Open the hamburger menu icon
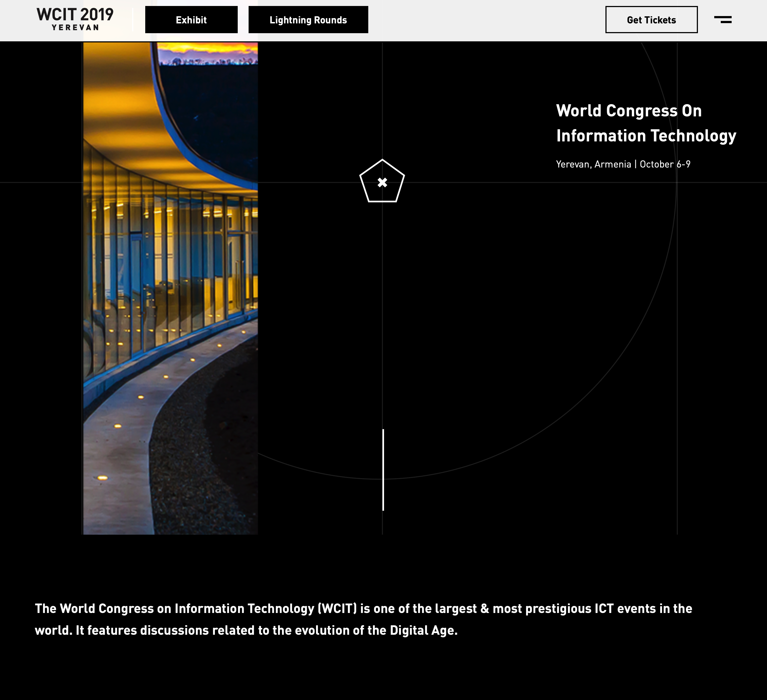767x700 pixels. point(722,20)
